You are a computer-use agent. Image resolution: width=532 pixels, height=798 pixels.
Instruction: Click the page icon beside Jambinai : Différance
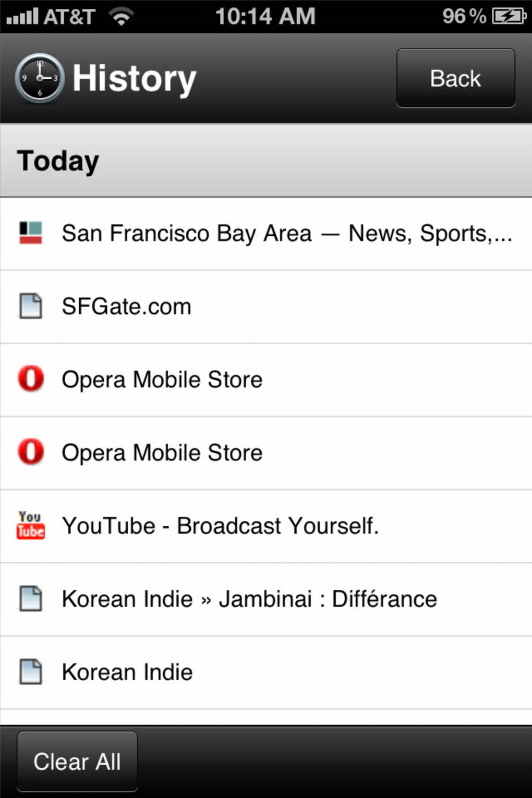31,598
